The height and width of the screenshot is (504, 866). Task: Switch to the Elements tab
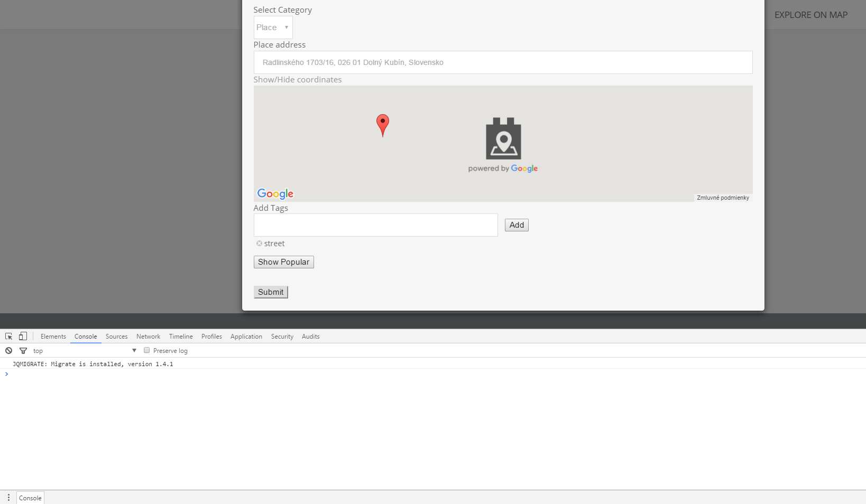click(x=53, y=337)
